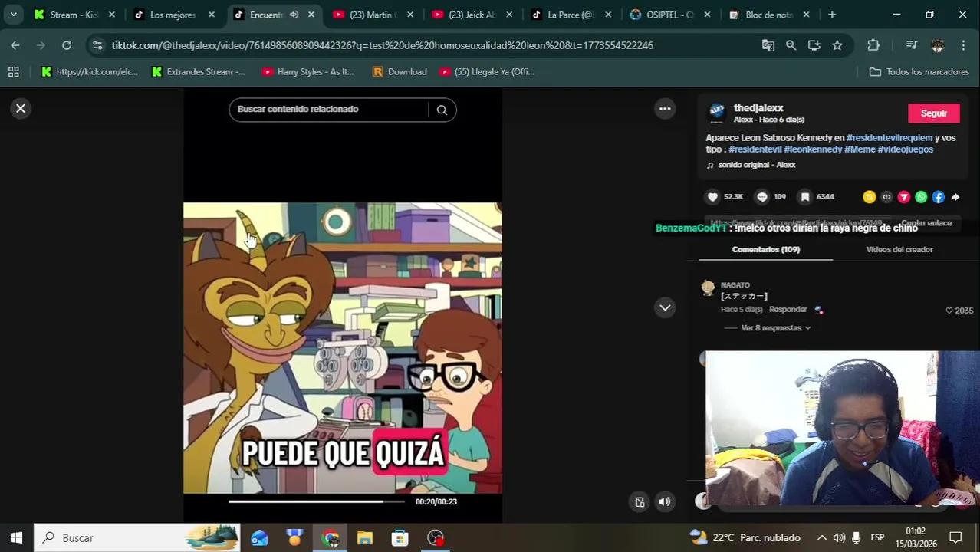Send to friends with red paper-plane icon
This screenshot has width=980, height=552.
904,197
